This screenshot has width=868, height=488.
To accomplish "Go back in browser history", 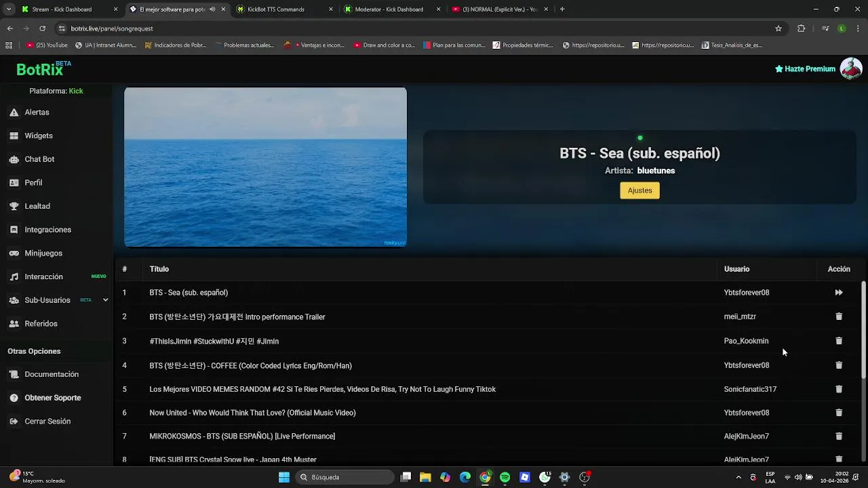I will (9, 28).
